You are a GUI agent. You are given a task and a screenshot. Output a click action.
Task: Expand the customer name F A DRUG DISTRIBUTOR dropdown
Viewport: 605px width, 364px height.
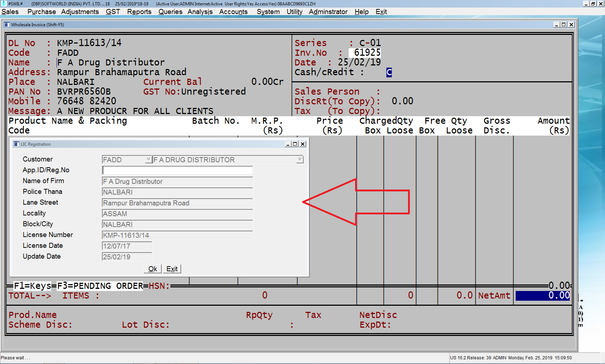coord(300,159)
